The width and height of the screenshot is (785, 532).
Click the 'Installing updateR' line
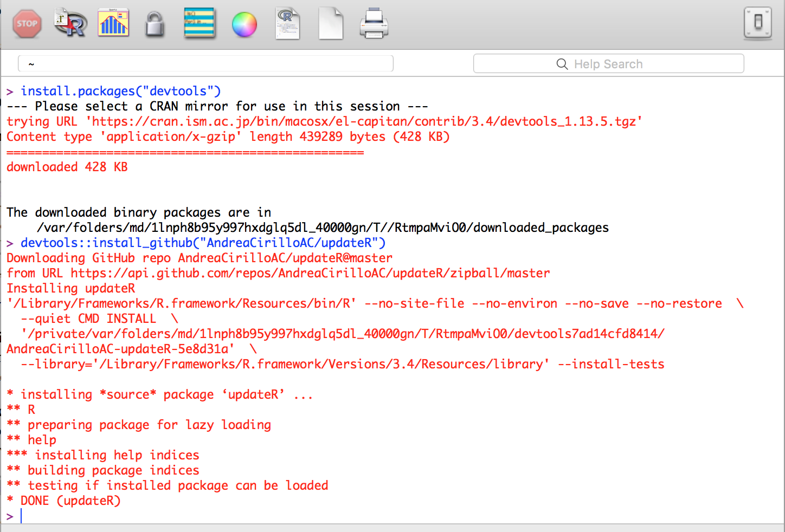tap(71, 288)
